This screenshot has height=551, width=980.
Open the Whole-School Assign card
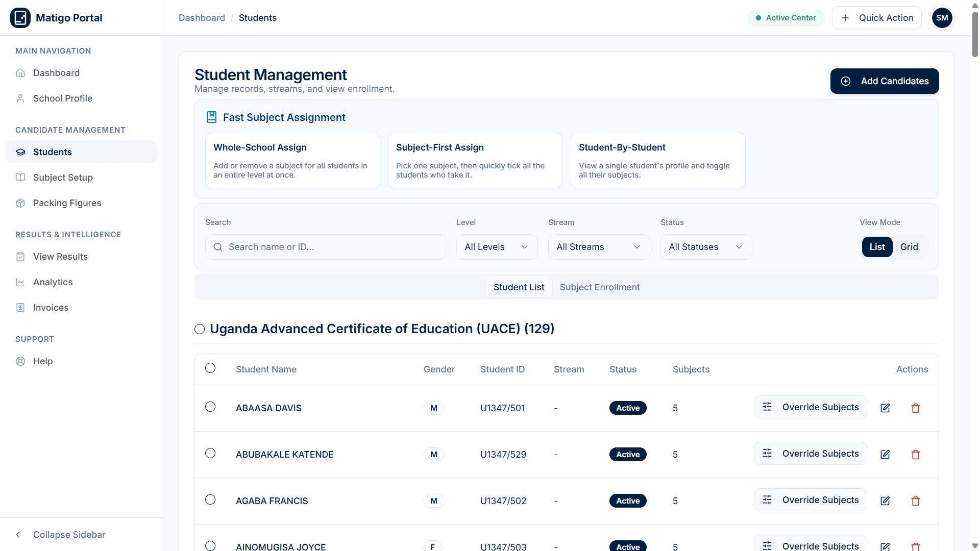(292, 161)
